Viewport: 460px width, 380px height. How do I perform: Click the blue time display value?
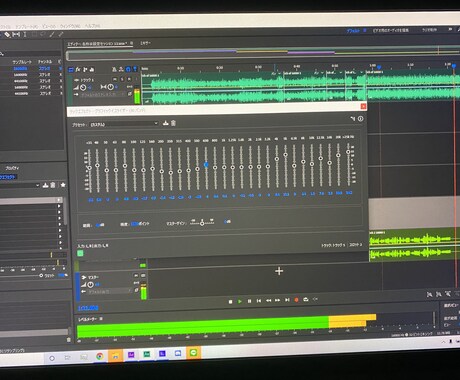point(88,308)
